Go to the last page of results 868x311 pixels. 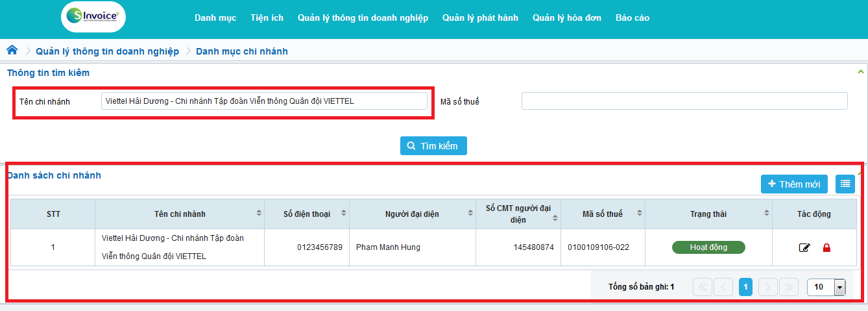pos(788,287)
